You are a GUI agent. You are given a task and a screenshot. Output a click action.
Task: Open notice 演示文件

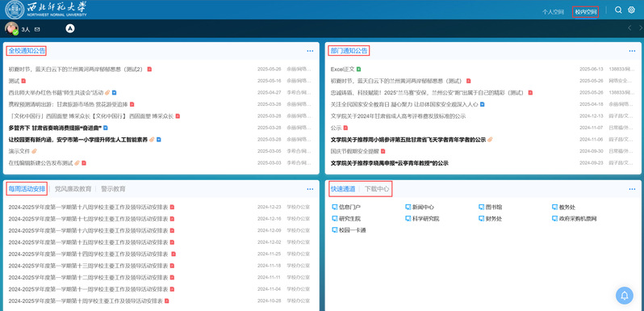[x=19, y=151]
